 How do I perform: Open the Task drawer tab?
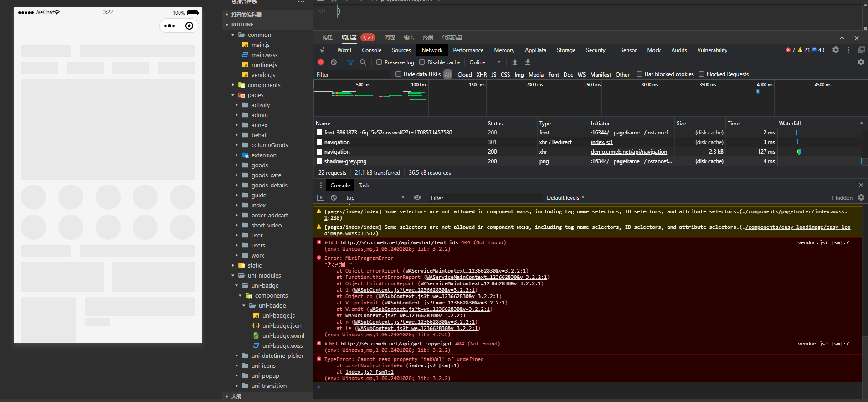click(364, 186)
